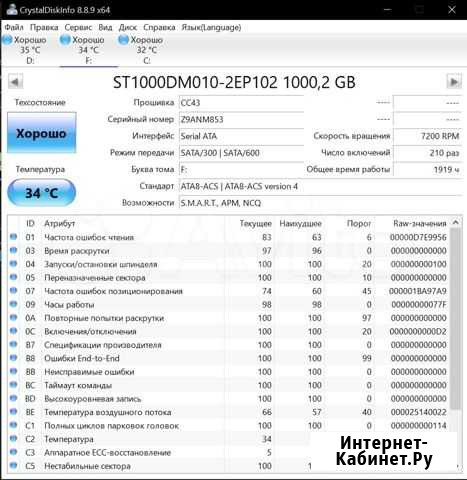Select row Переназначенные сектора
Screen dimensions: 467x480
[x=228, y=277]
